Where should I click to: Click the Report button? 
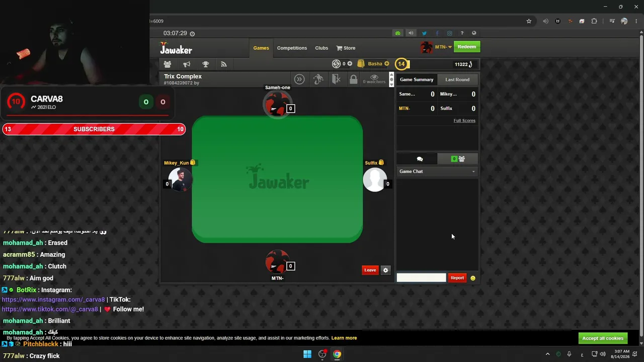[x=457, y=278]
